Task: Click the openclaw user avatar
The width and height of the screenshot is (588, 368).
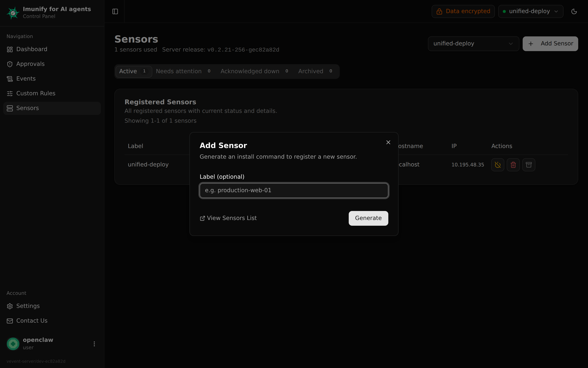Action: (x=13, y=344)
